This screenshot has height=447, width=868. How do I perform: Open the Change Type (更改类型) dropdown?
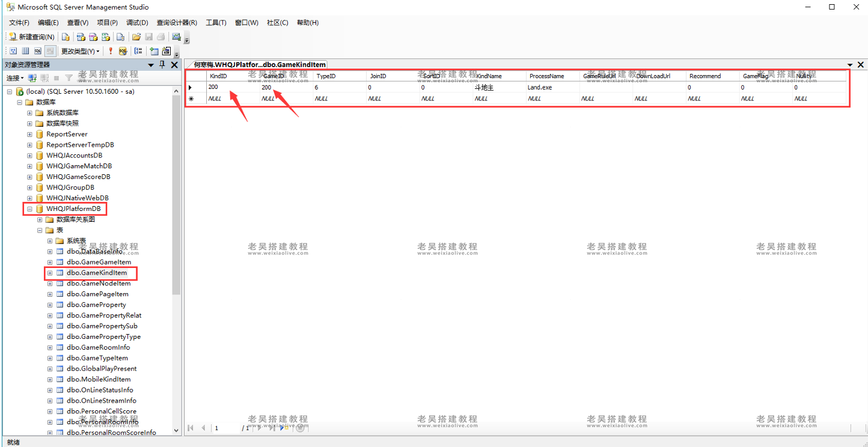coord(80,51)
